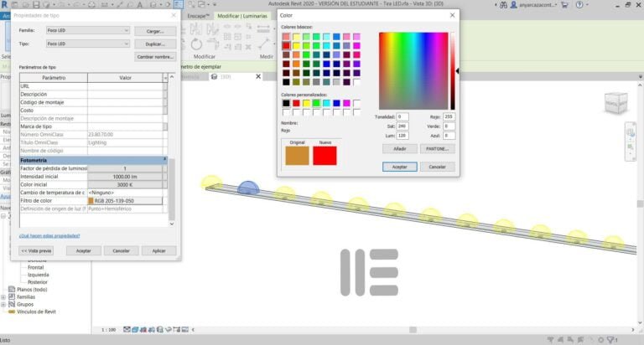Collapse the Fotometría parameter group
Image resolution: width=644 pixels, height=345 pixels.
click(164, 159)
